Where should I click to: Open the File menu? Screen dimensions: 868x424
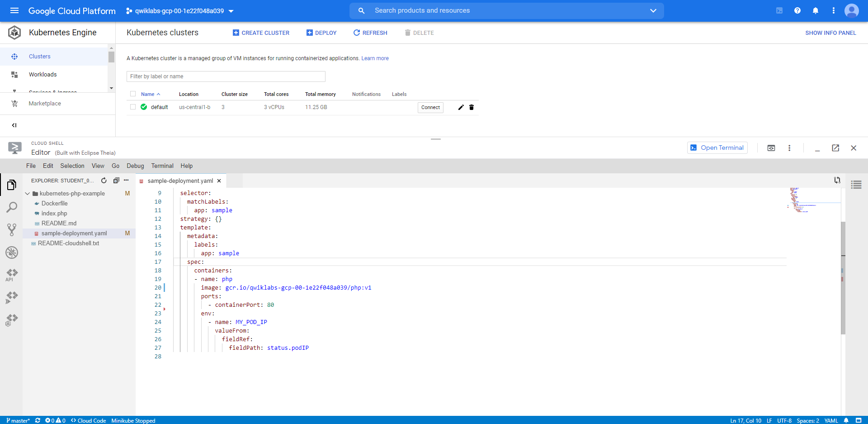(31, 166)
